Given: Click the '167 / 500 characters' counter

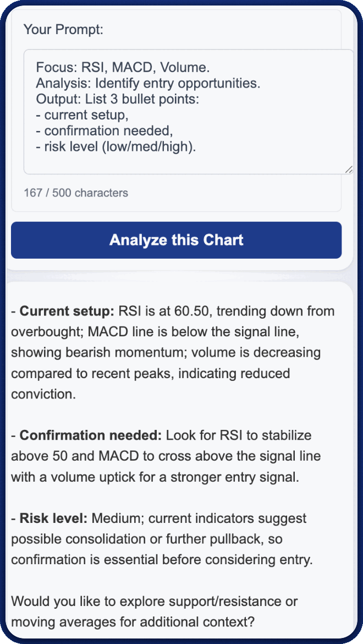Looking at the screenshot, I should [76, 193].
